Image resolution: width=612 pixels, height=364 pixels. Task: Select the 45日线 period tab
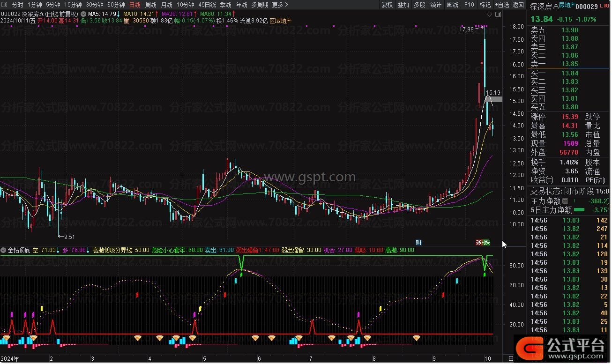click(207, 5)
